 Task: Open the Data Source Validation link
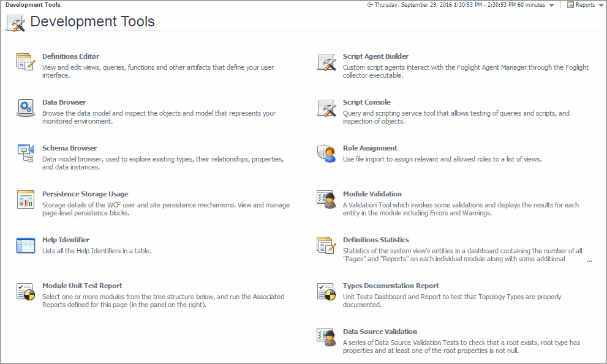[380, 332]
